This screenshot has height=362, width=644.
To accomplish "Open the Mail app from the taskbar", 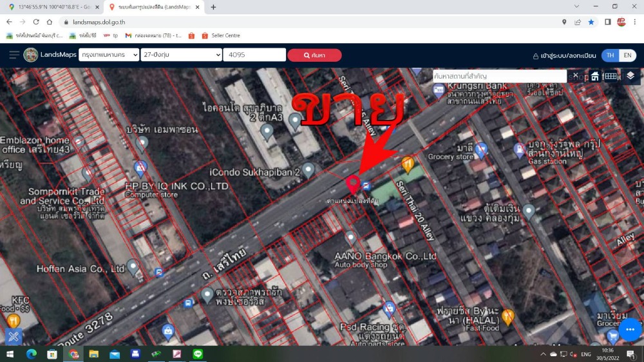I will tap(115, 354).
